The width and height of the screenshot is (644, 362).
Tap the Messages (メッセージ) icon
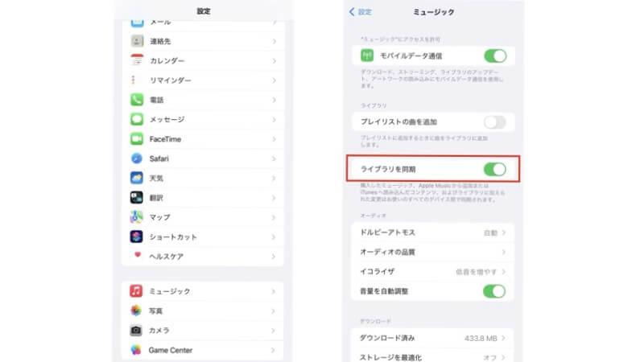(137, 119)
